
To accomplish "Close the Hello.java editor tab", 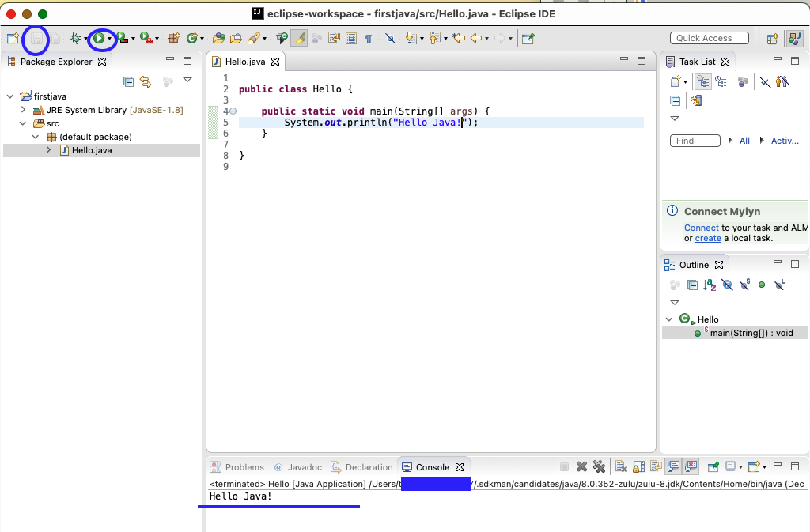I will (275, 62).
